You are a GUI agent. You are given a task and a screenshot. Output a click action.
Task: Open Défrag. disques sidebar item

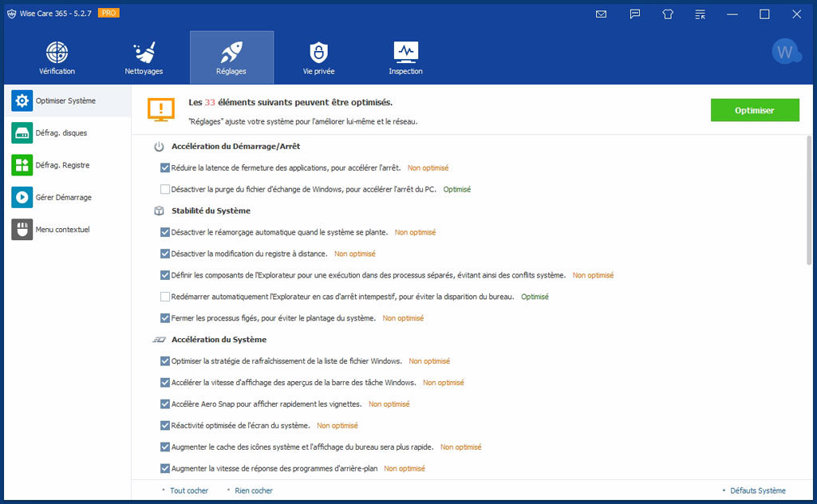tap(68, 132)
